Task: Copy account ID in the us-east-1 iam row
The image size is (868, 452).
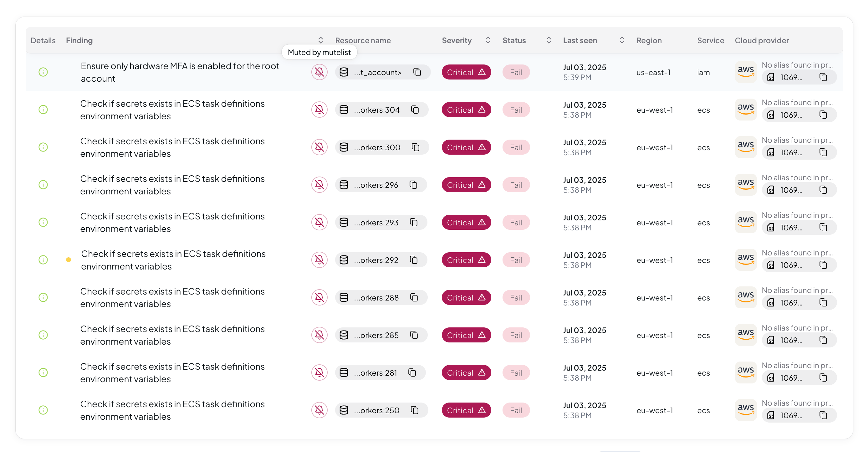Action: (x=823, y=77)
